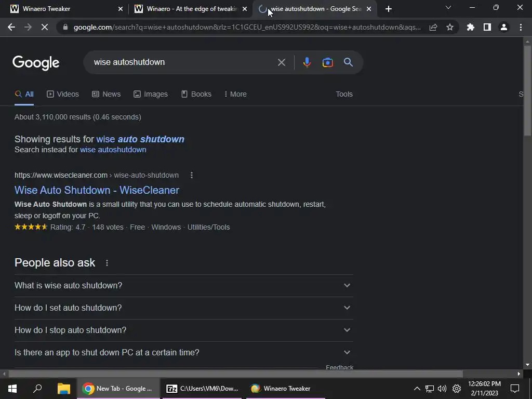Click the address bar URL
The width and height of the screenshot is (532, 399).
[x=247, y=27]
